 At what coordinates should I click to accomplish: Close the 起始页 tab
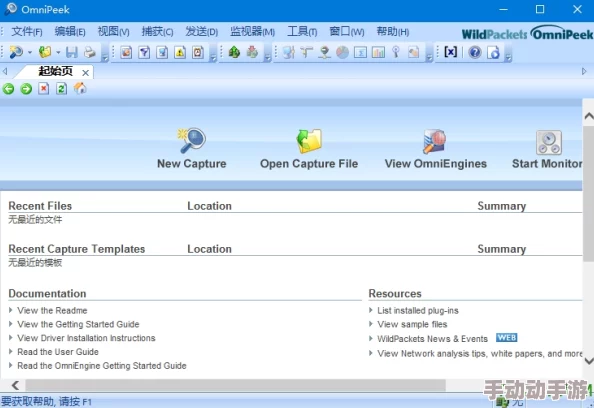pyautogui.click(x=86, y=73)
